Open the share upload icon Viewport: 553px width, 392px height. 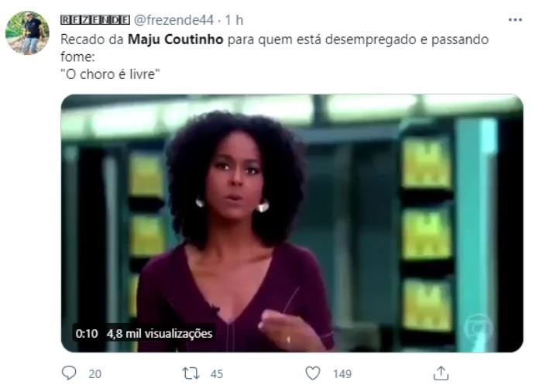click(441, 373)
